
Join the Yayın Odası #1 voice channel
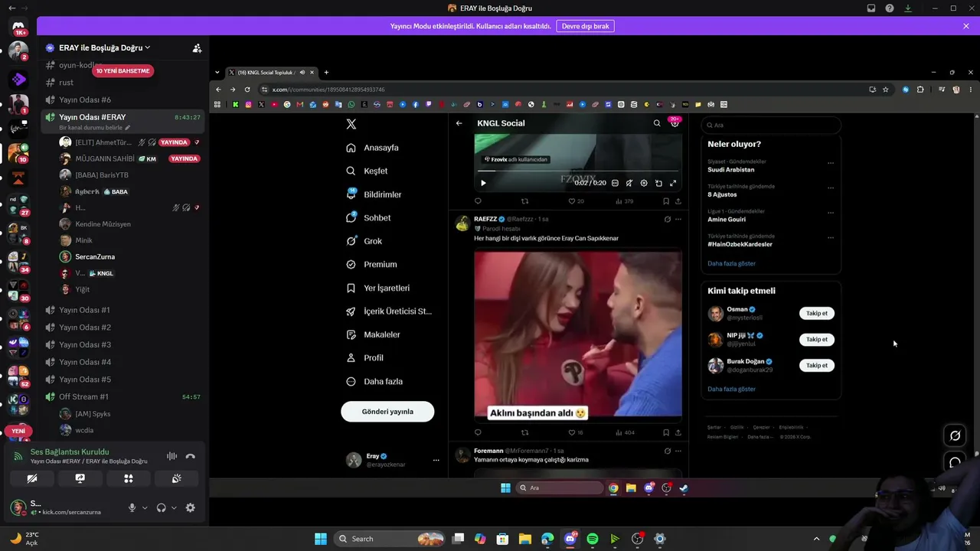pyautogui.click(x=84, y=310)
